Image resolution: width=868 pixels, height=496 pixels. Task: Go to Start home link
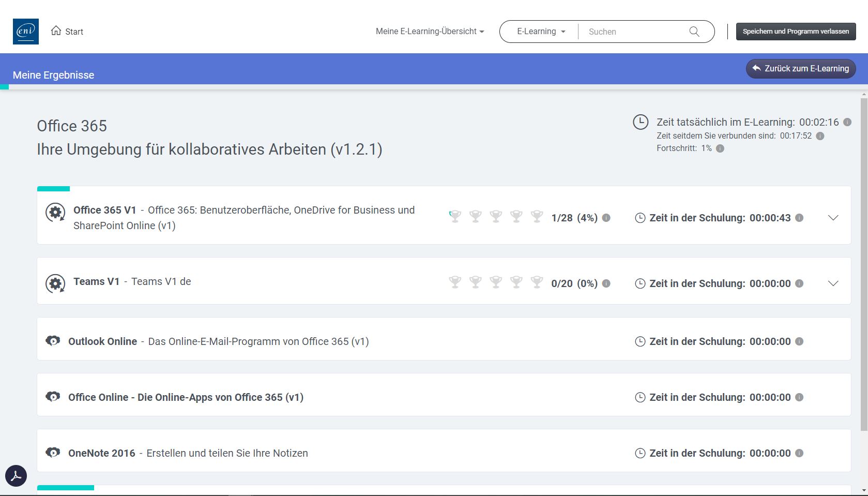(67, 32)
